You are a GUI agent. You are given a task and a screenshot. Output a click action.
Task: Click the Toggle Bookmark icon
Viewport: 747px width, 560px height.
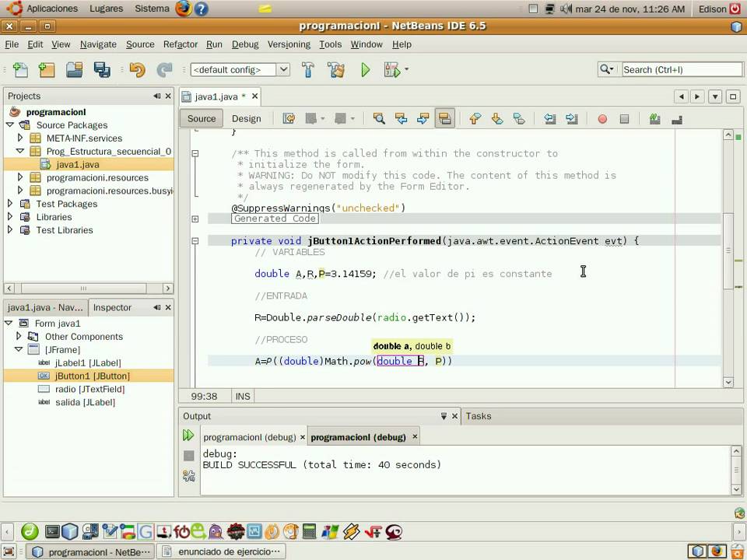519,118
